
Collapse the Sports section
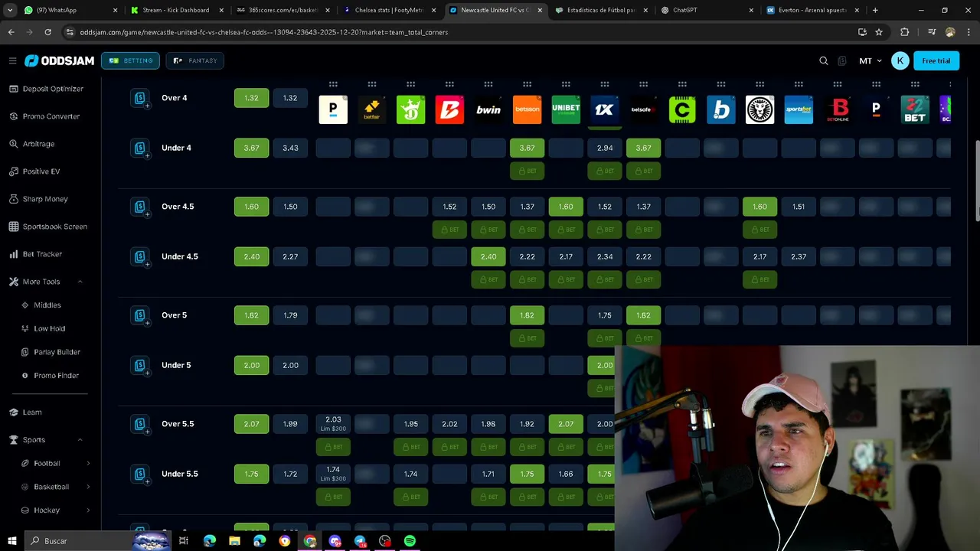click(x=80, y=440)
